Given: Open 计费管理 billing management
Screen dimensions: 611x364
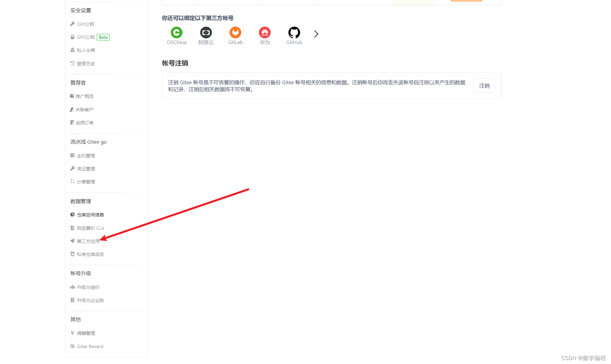Looking at the screenshot, I should (x=86, y=182).
